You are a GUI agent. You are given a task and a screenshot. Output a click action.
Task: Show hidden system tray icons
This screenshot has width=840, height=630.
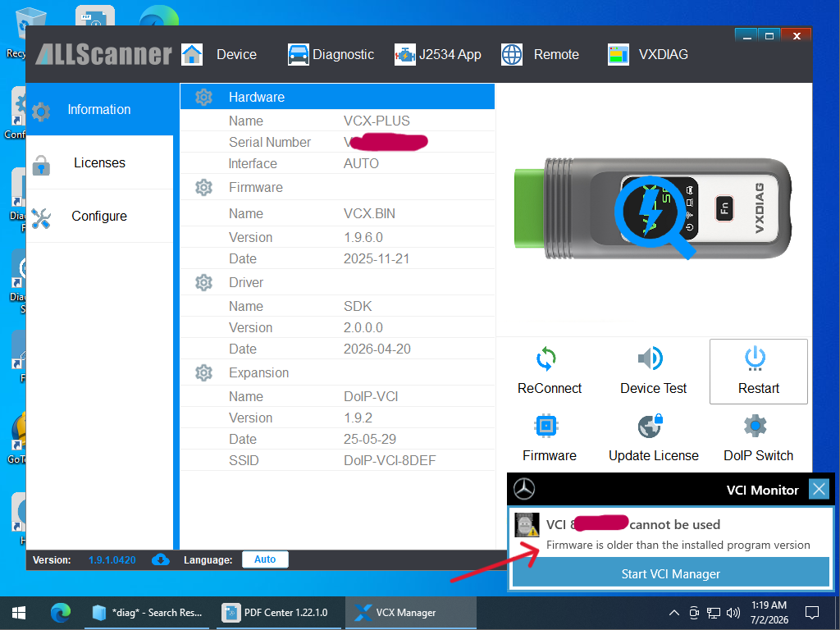point(674,613)
